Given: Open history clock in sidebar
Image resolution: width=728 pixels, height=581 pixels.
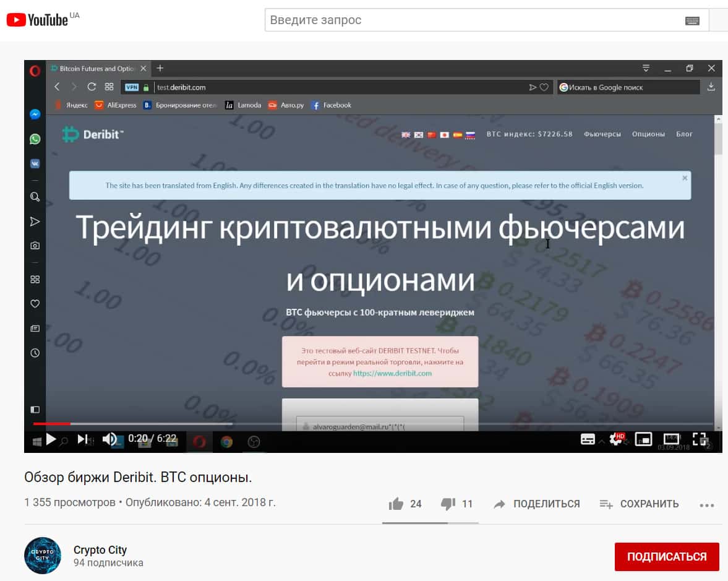Looking at the screenshot, I should pos(35,353).
